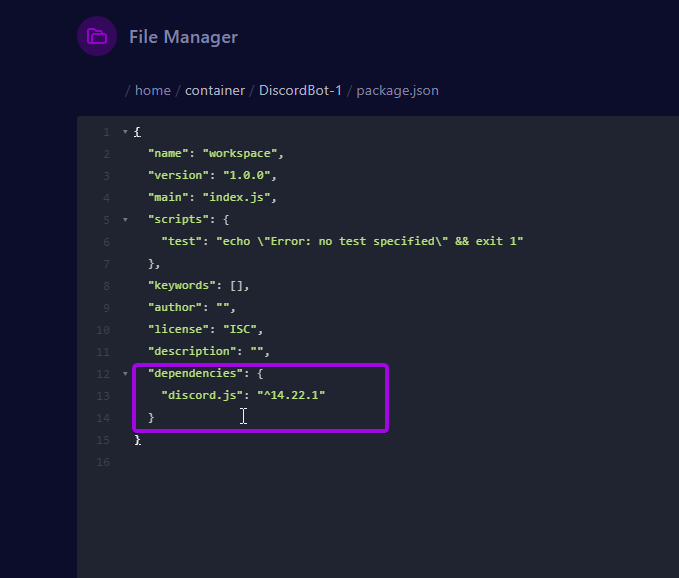The height and width of the screenshot is (578, 679).
Task: Select line number 6 in the gutter
Action: coord(106,241)
